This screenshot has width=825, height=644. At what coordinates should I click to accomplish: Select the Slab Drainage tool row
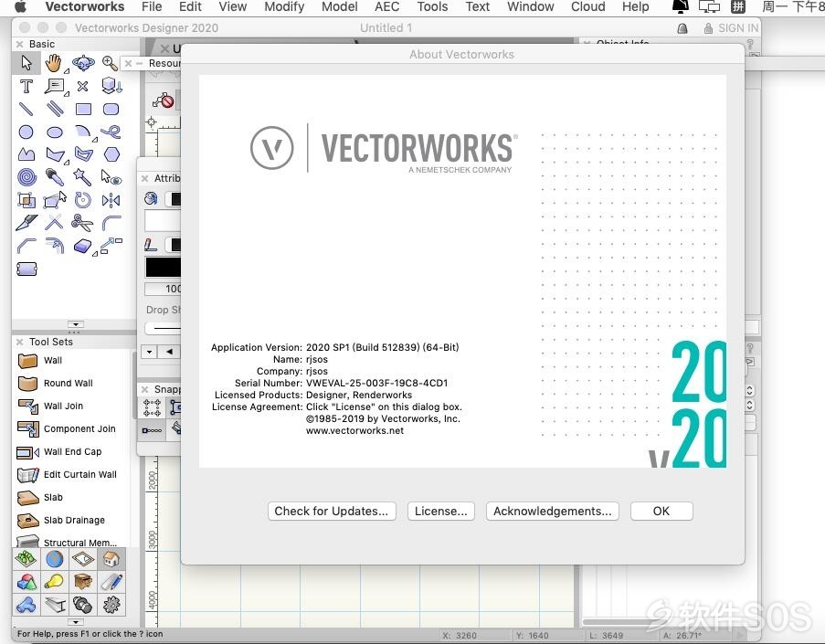pyautogui.click(x=74, y=521)
